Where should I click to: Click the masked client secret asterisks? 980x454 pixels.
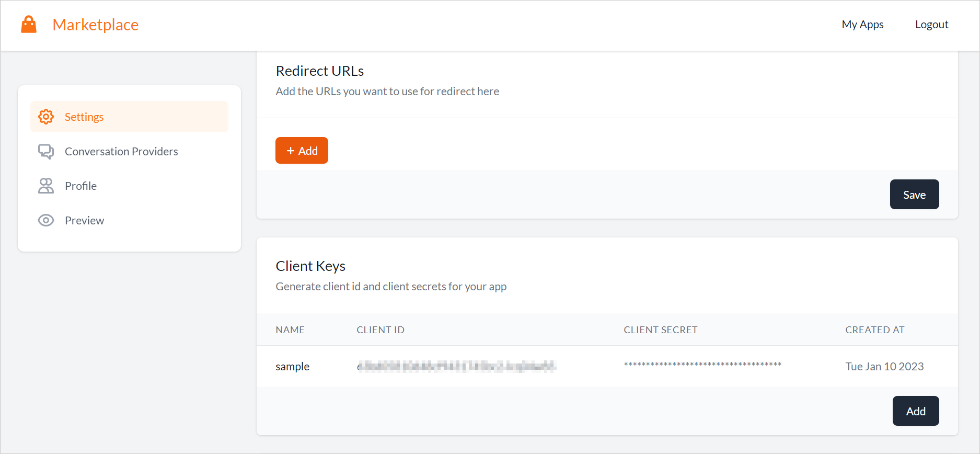pos(702,365)
